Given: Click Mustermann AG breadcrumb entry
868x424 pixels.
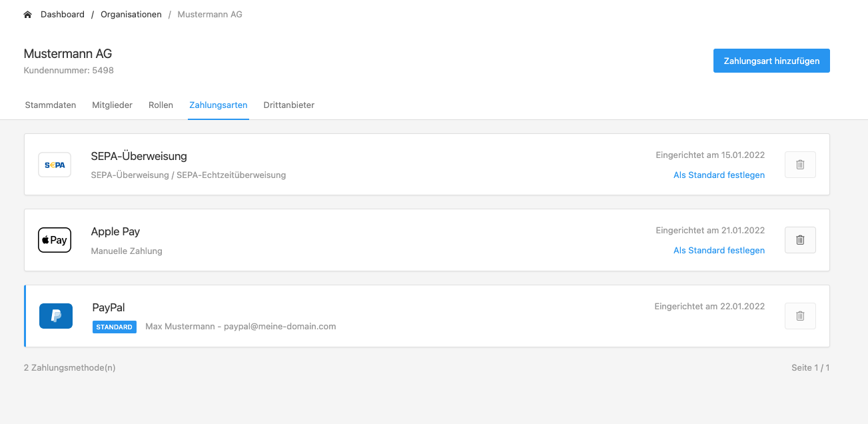Looking at the screenshot, I should coord(210,15).
